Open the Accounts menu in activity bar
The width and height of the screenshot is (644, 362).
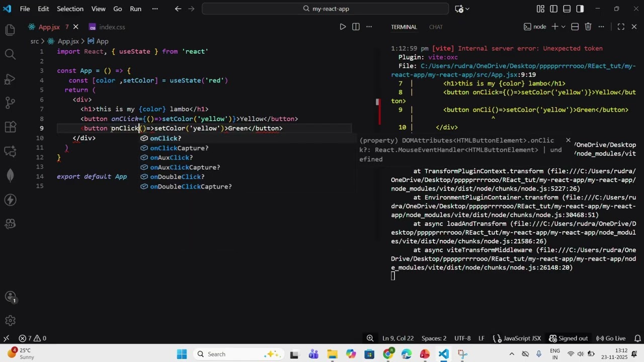10,297
